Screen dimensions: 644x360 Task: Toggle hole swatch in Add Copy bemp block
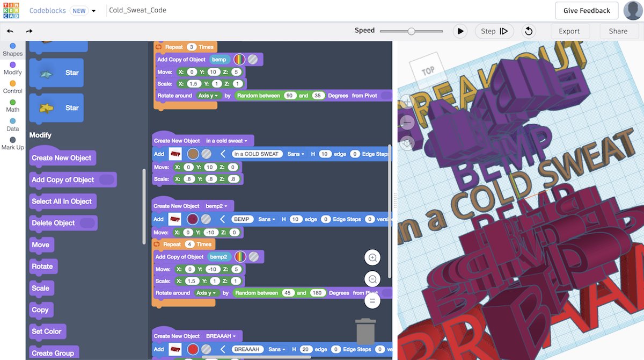point(253,60)
